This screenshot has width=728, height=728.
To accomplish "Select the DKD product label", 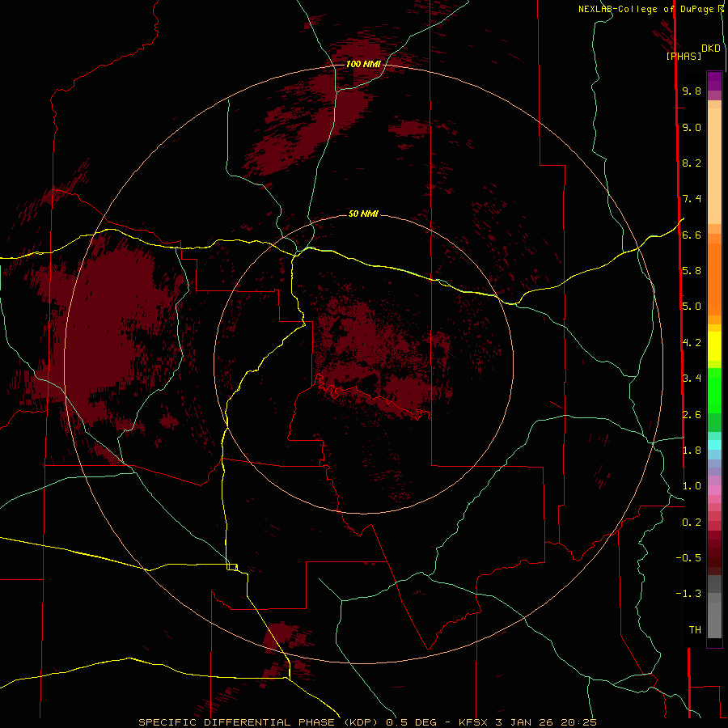I will 711,49.
